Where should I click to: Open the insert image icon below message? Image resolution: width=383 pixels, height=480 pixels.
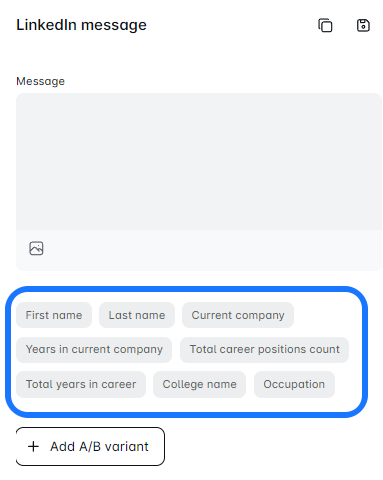click(x=36, y=248)
